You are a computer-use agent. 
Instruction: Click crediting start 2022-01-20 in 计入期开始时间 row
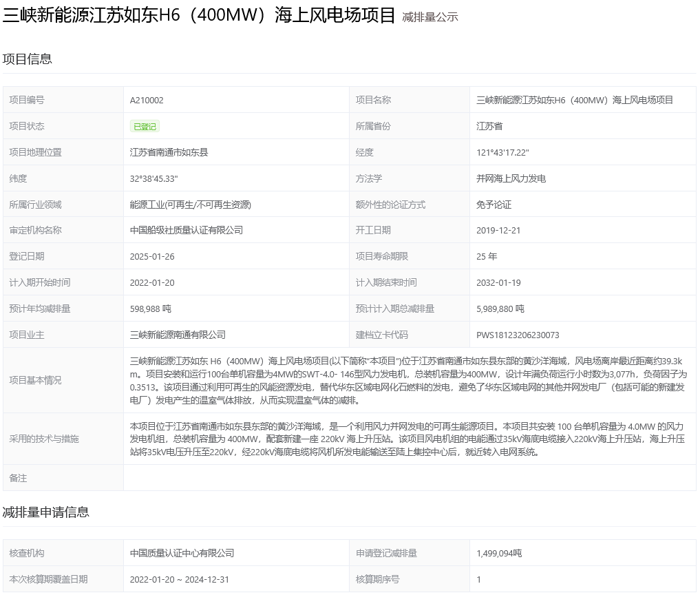click(x=152, y=283)
